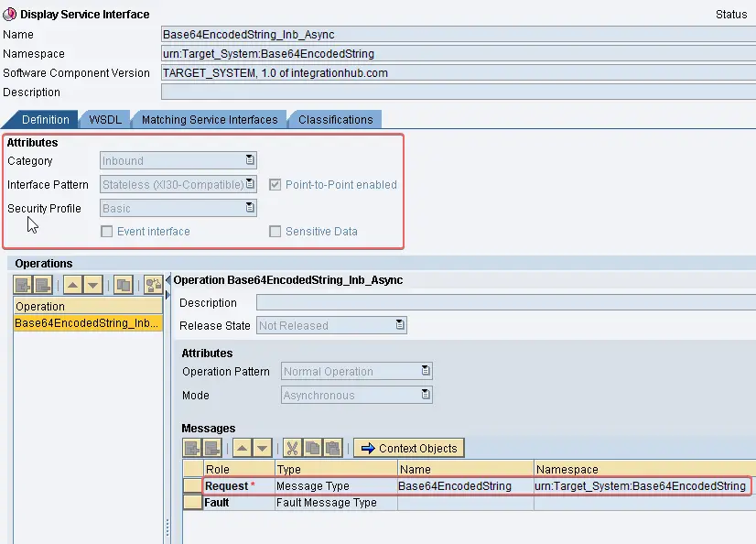
Task: Click the Operation column header in list
Action: (88, 306)
